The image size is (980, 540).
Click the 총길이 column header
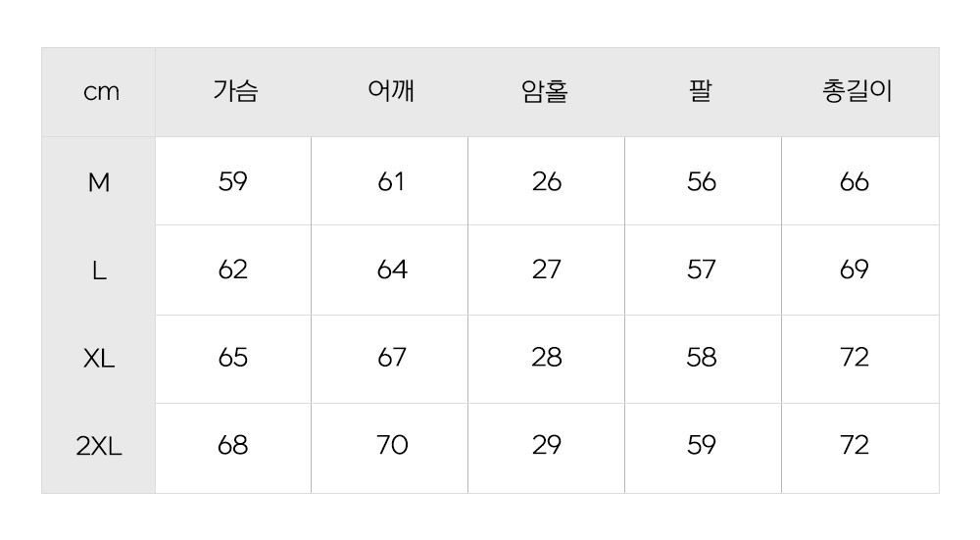coord(857,92)
